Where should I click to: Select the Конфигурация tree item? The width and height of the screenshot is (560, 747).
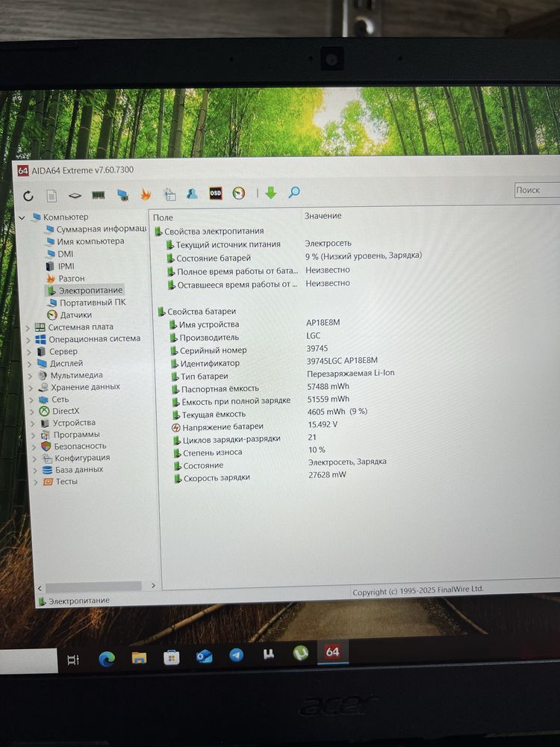[76, 458]
